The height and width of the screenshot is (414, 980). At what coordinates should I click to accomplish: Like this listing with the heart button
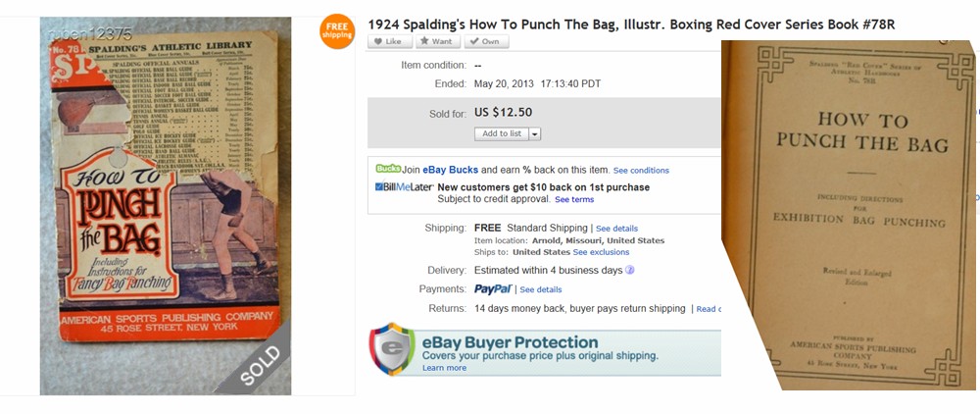point(389,41)
